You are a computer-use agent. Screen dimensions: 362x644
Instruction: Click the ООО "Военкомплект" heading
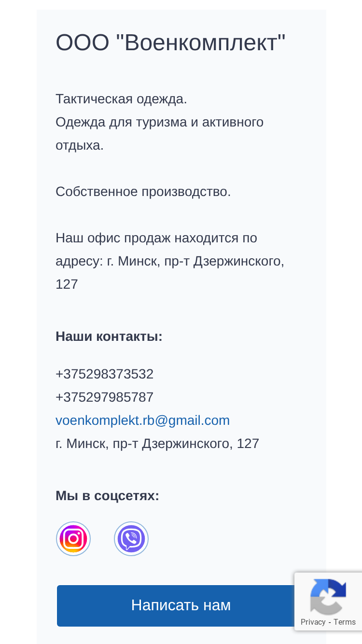(170, 43)
